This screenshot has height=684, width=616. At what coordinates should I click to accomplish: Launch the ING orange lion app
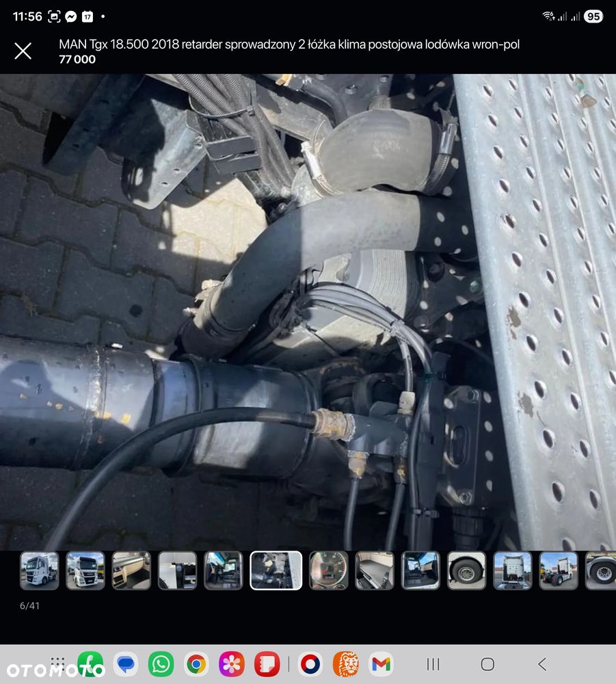(x=346, y=664)
